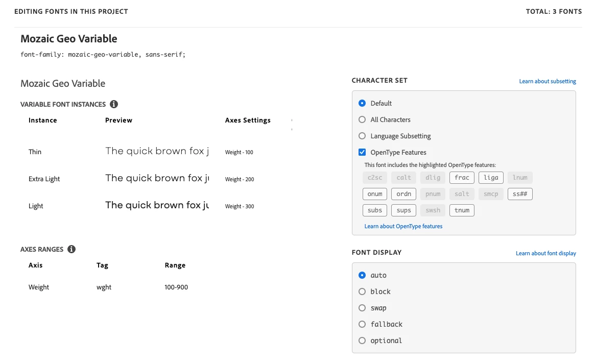Open Learn about OpenType features link
This screenshot has width=595, height=364.
[x=403, y=226]
